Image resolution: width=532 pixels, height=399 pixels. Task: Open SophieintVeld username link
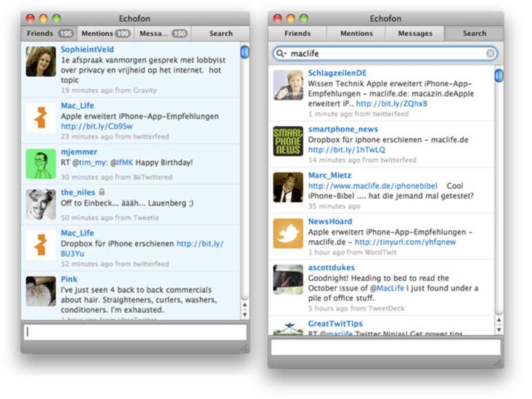point(87,50)
